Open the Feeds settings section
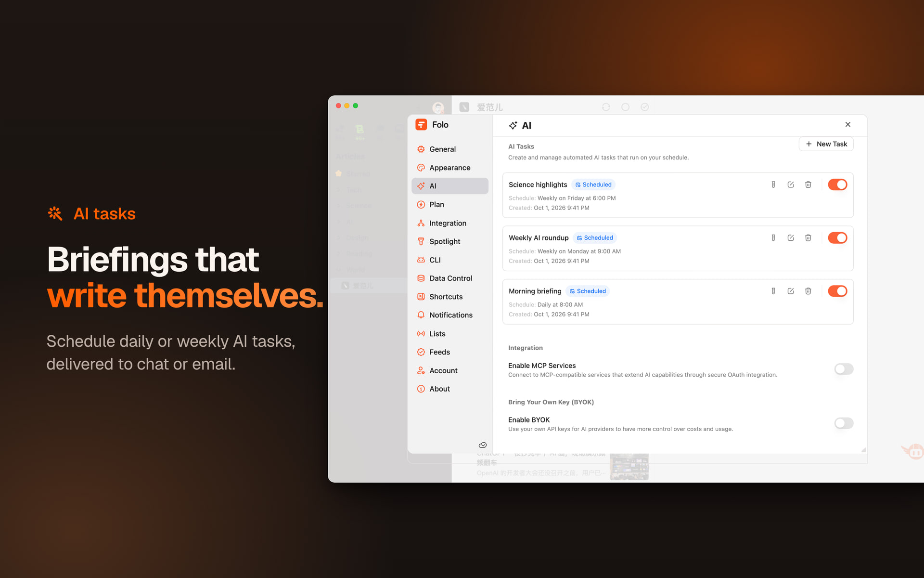The image size is (924, 578). tap(449, 352)
